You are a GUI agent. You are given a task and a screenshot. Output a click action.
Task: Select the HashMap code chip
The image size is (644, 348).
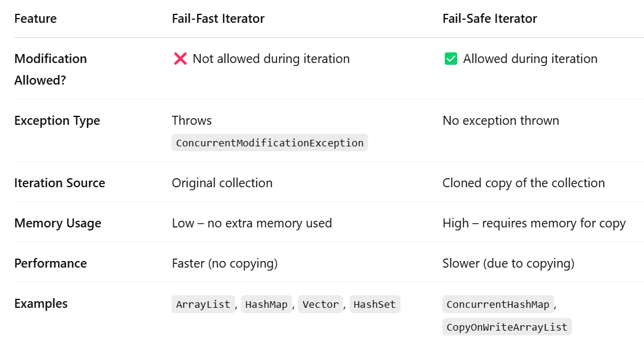266,304
